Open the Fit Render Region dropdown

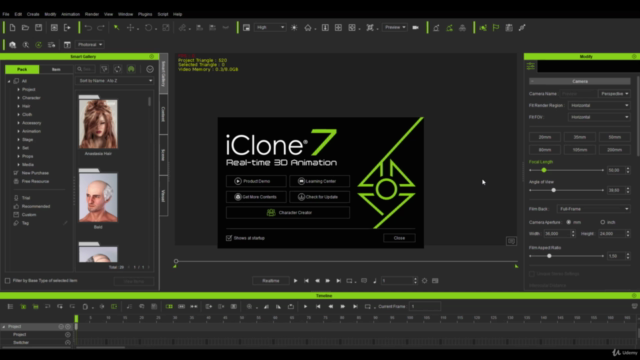point(599,105)
